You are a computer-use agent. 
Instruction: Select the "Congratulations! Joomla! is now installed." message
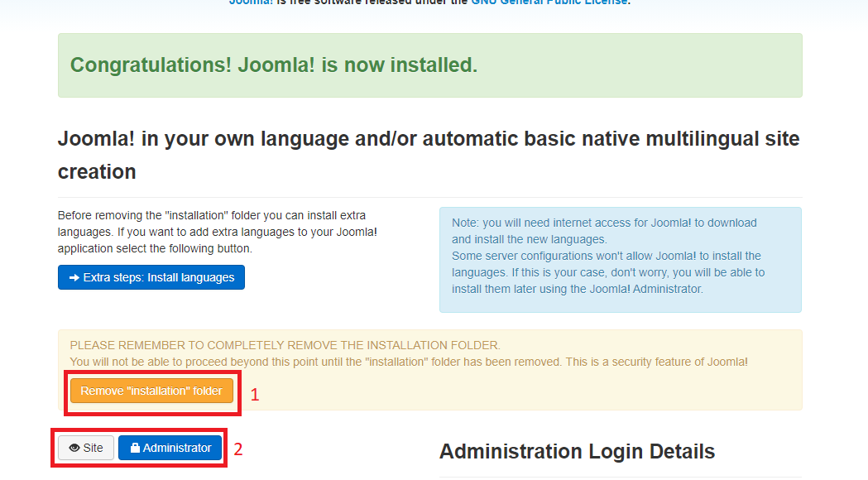tap(273, 65)
